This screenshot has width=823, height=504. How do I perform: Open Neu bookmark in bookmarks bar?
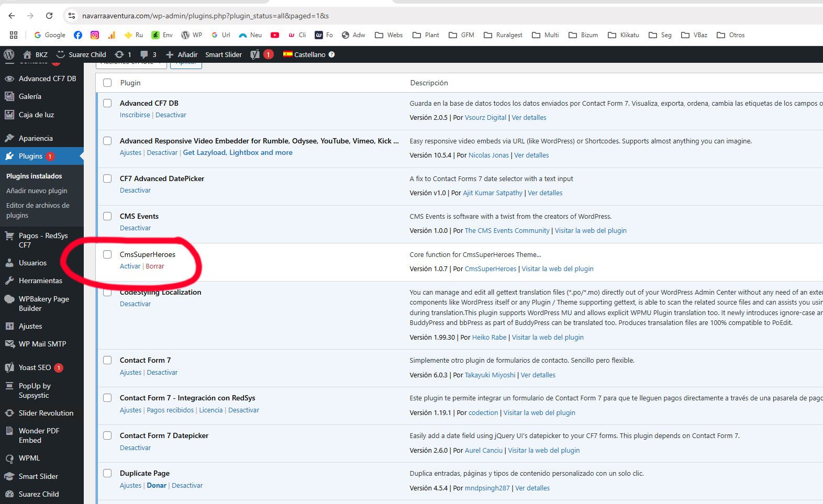(250, 35)
